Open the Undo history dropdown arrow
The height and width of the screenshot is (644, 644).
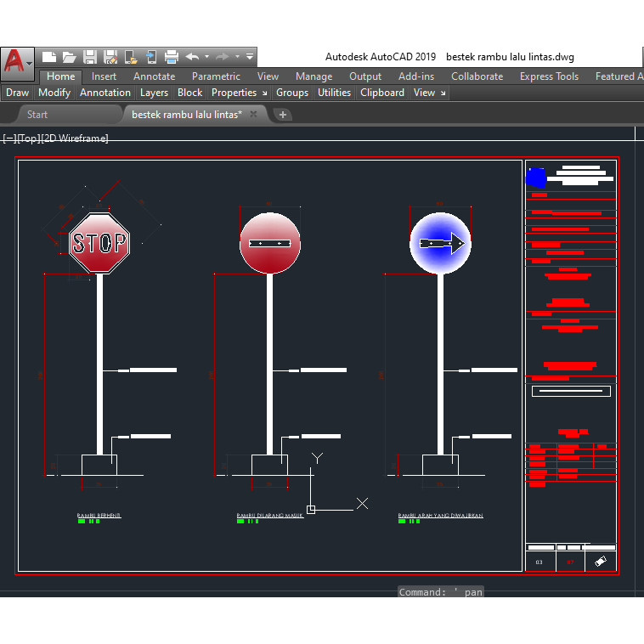(207, 57)
